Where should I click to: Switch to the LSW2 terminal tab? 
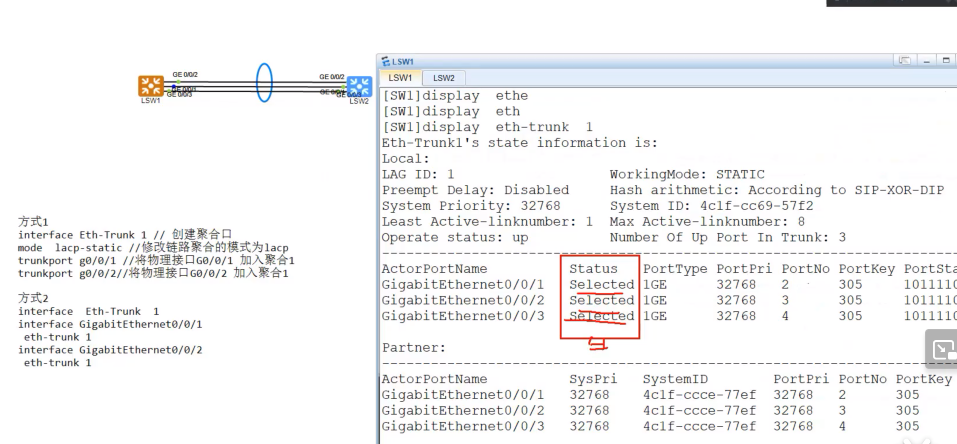pos(444,78)
